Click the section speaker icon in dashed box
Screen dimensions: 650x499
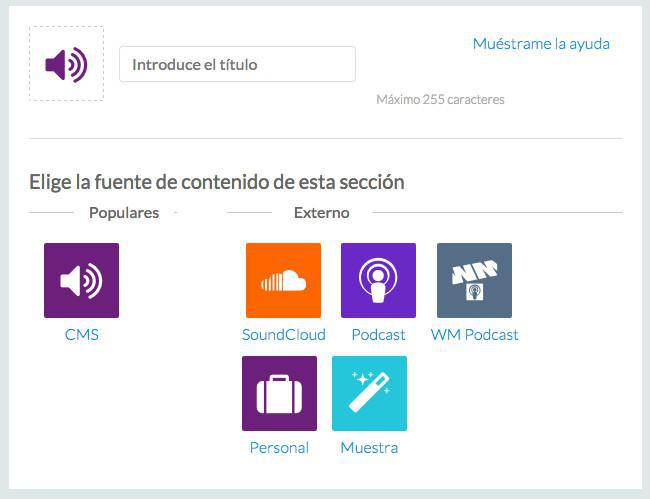pos(66,64)
